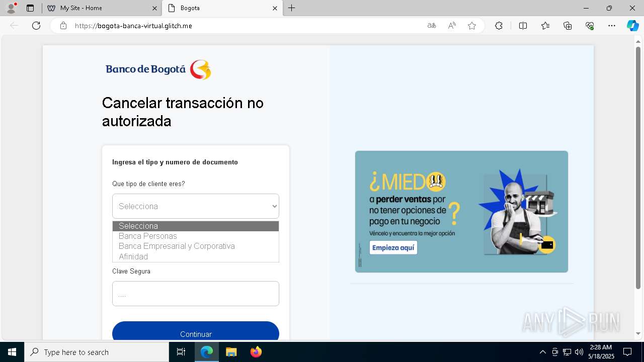The height and width of the screenshot is (362, 644).
Task: Choose the Selecciona option in list
Action: [x=196, y=226]
